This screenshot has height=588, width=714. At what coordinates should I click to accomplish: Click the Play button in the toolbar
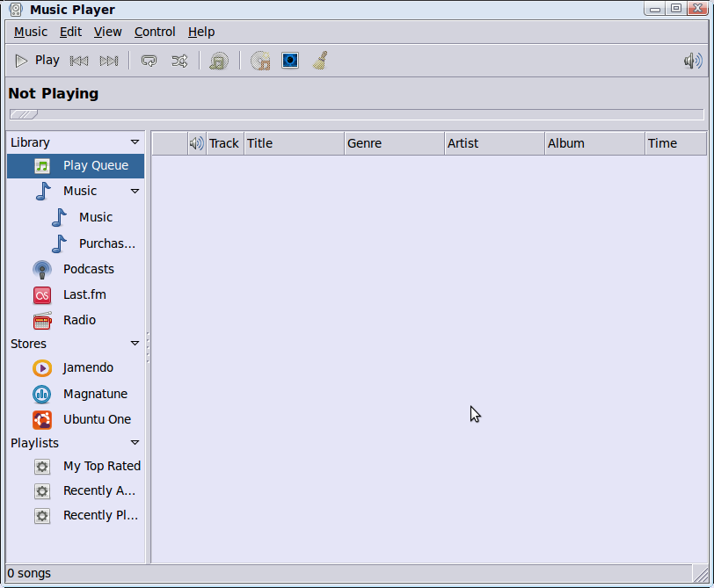[37, 61]
